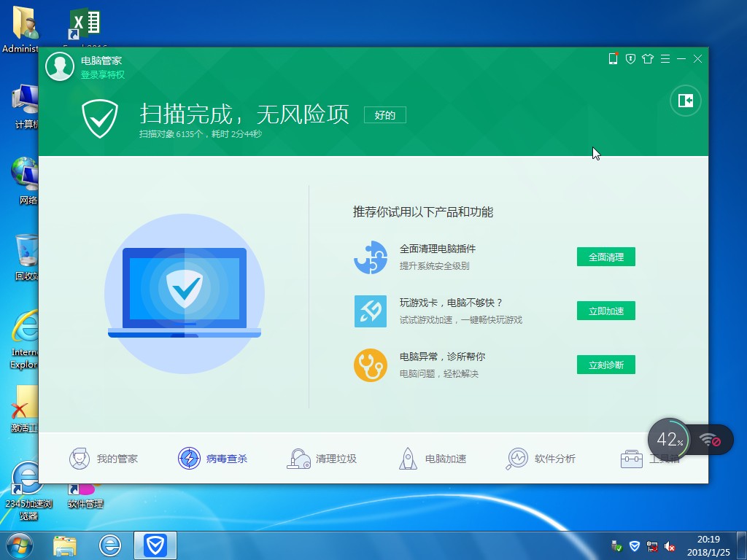747x560 pixels.
Task: Select 扫描对象 6135个 scan summary text
Action: [x=200, y=134]
